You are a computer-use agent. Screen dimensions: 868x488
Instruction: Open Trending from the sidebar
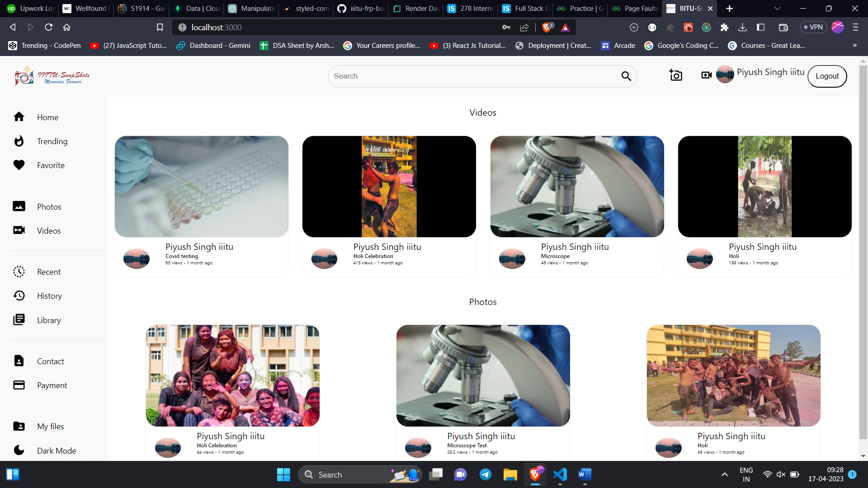point(52,141)
